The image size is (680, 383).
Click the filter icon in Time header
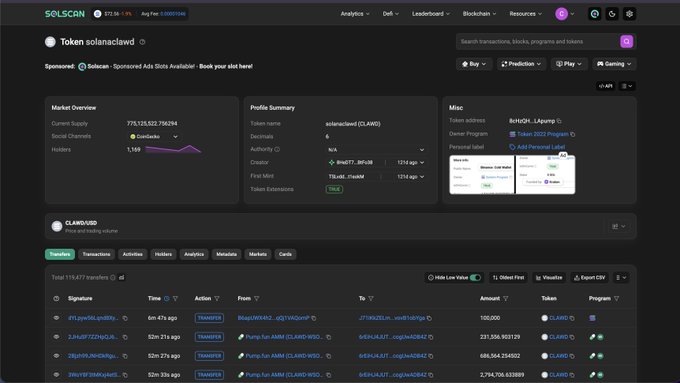176,298
